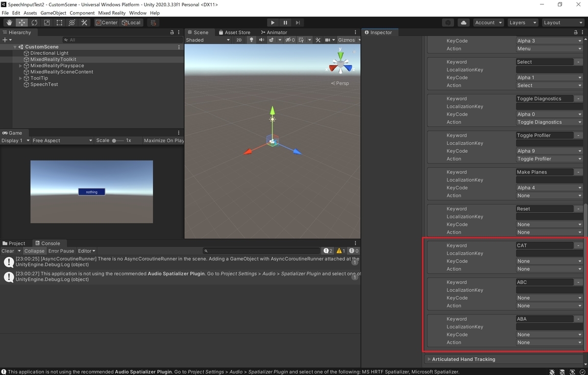
Task: Open Unity Cloud services icon
Action: [463, 23]
